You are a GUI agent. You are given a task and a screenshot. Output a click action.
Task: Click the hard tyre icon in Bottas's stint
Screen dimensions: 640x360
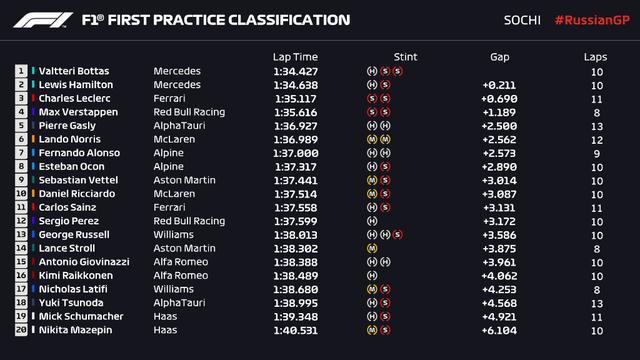(x=372, y=71)
